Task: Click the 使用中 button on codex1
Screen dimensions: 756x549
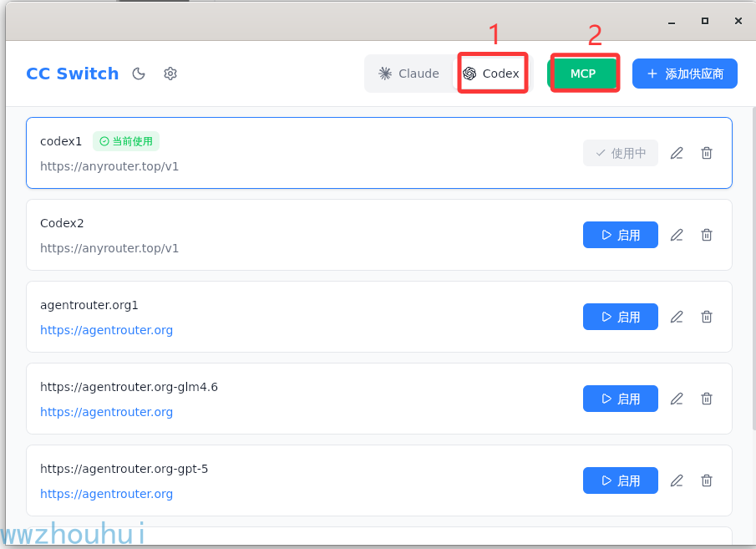Action: [621, 153]
